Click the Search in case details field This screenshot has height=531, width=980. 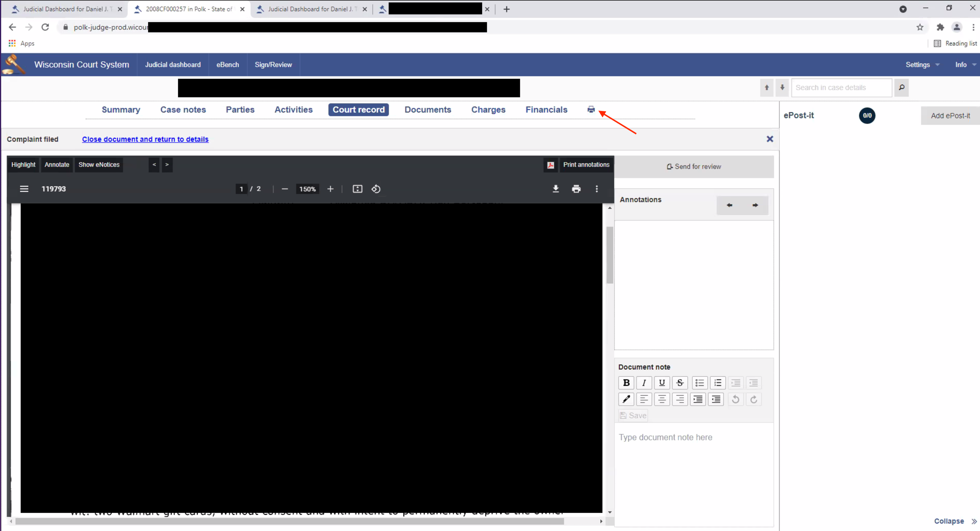(x=841, y=87)
